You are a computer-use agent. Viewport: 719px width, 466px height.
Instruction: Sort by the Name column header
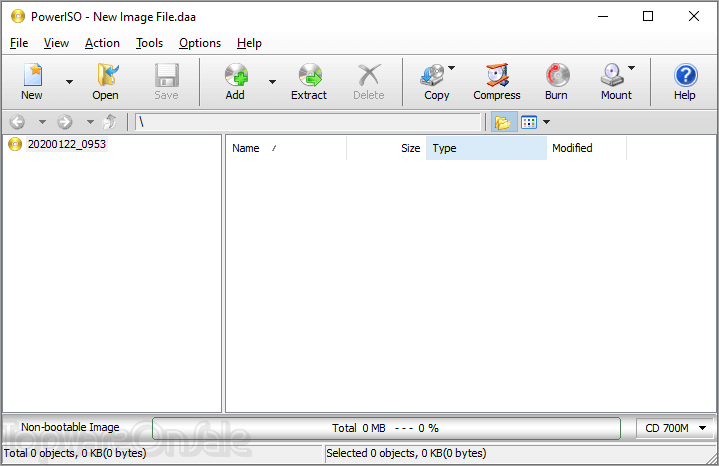pos(286,148)
